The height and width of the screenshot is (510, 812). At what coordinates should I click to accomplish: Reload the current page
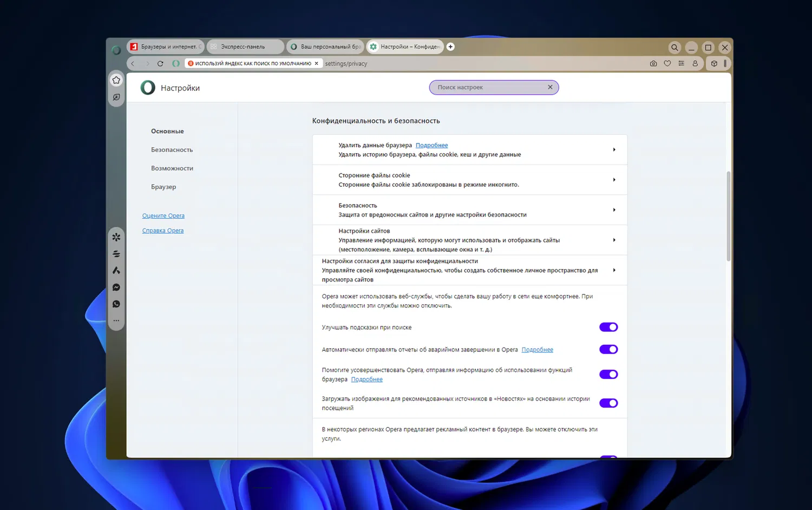coord(160,64)
